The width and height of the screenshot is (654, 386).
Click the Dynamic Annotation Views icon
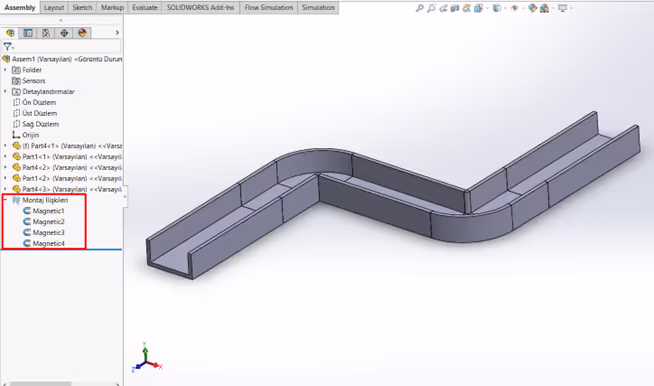pos(467,8)
